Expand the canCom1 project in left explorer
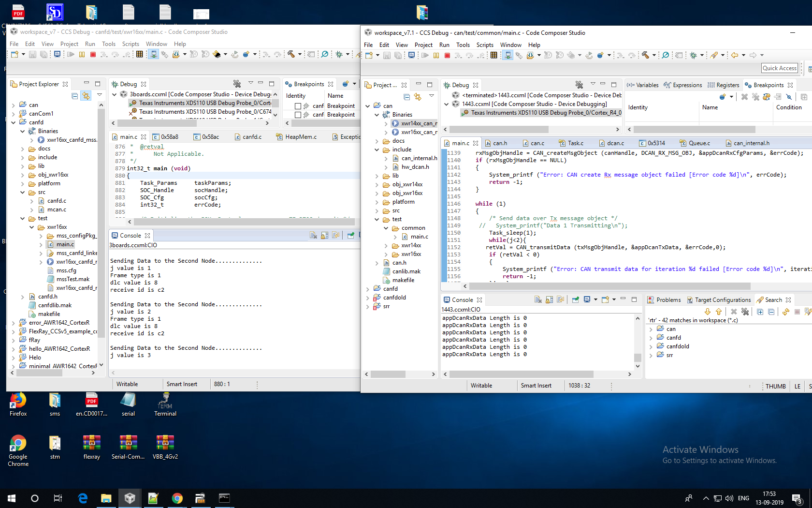 point(14,114)
